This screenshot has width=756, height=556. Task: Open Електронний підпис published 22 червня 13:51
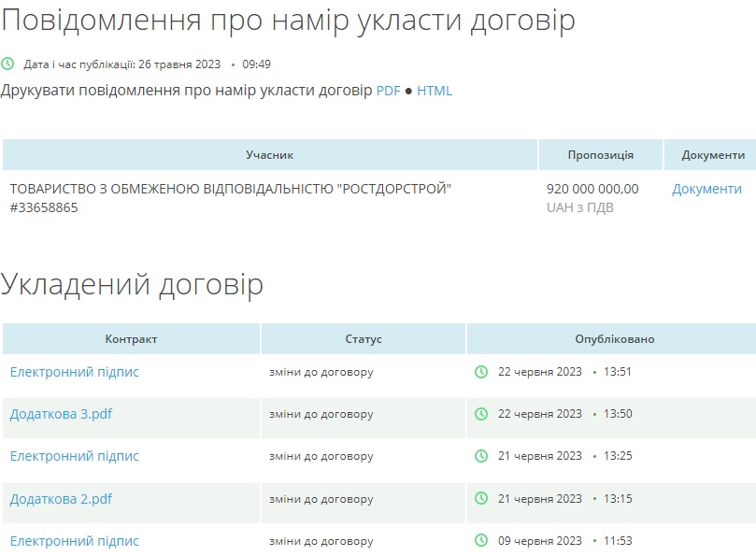(x=74, y=372)
